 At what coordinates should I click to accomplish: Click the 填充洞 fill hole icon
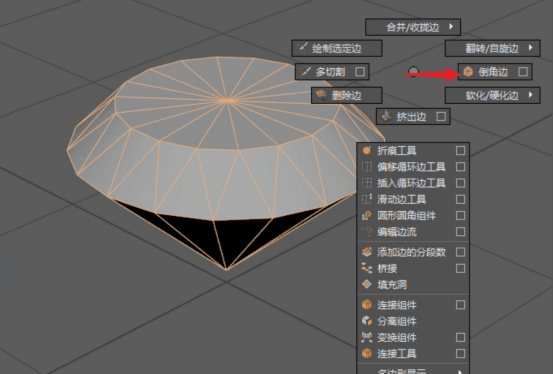(367, 284)
